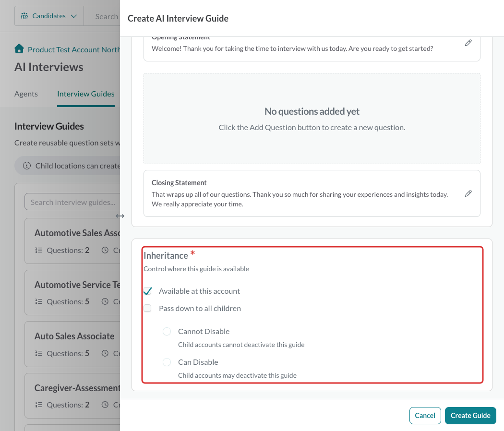
Task: Click the Candidates people icon
Action: (x=24, y=16)
